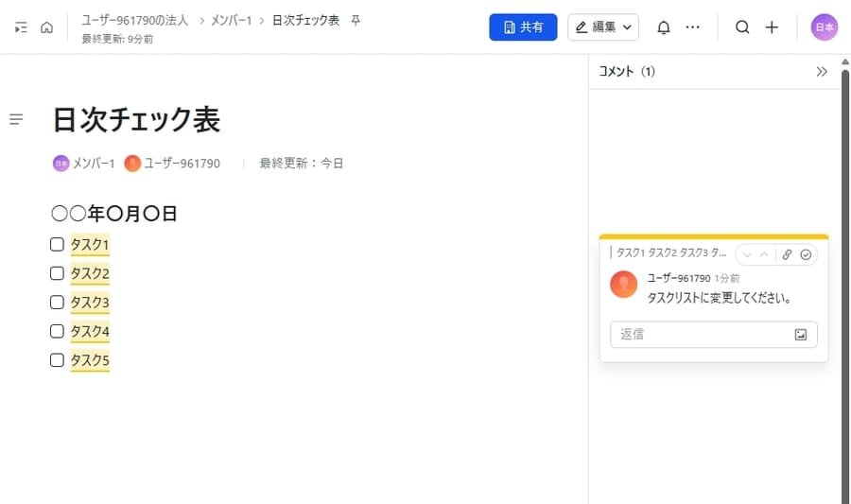Click ユーザー961790 name in comment
Viewport: 851px width, 504px height.
click(678, 278)
